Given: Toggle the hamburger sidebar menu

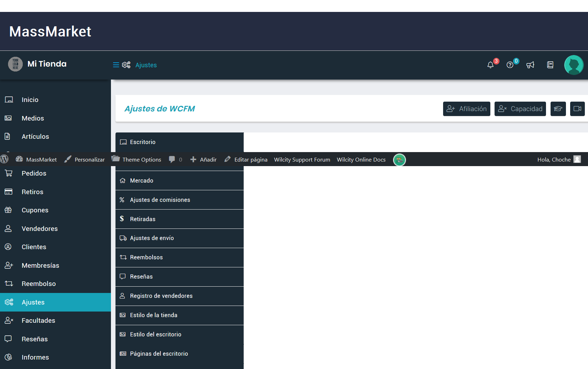Looking at the screenshot, I should click(116, 65).
